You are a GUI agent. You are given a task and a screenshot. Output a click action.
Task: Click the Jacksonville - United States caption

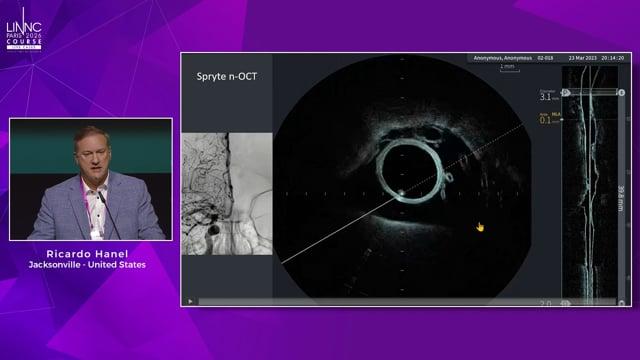click(x=87, y=265)
